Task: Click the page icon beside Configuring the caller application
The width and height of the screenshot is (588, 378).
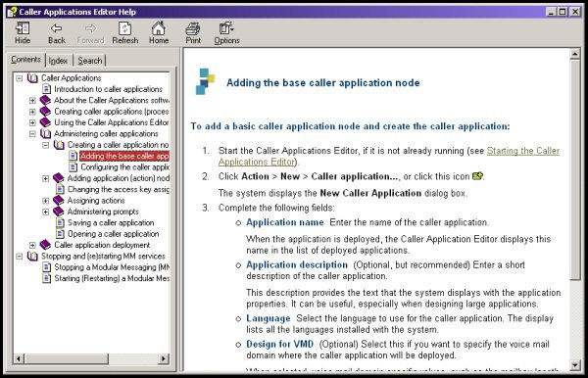Action: coord(73,167)
